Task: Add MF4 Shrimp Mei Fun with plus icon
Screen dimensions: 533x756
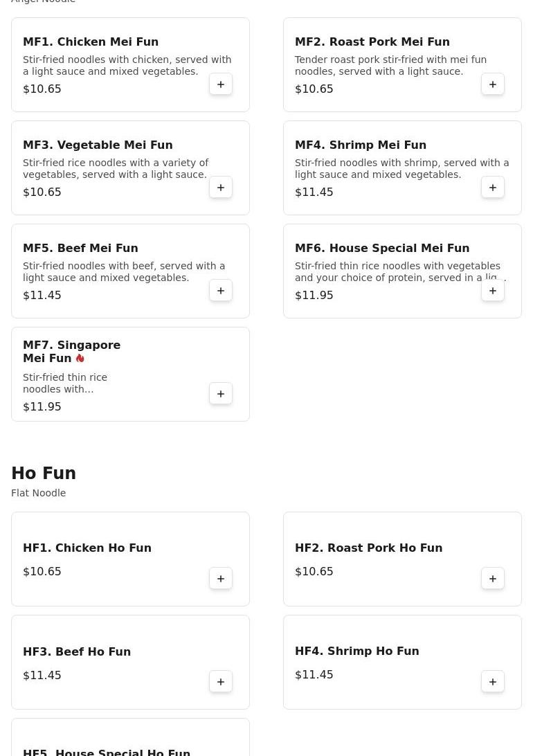Action: [493, 188]
